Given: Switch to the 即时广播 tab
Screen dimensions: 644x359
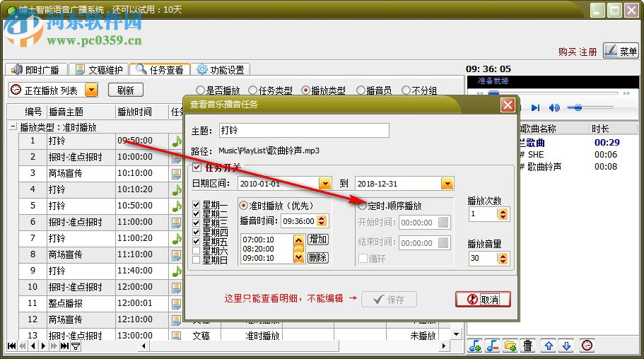Looking at the screenshot, I should point(36,70).
